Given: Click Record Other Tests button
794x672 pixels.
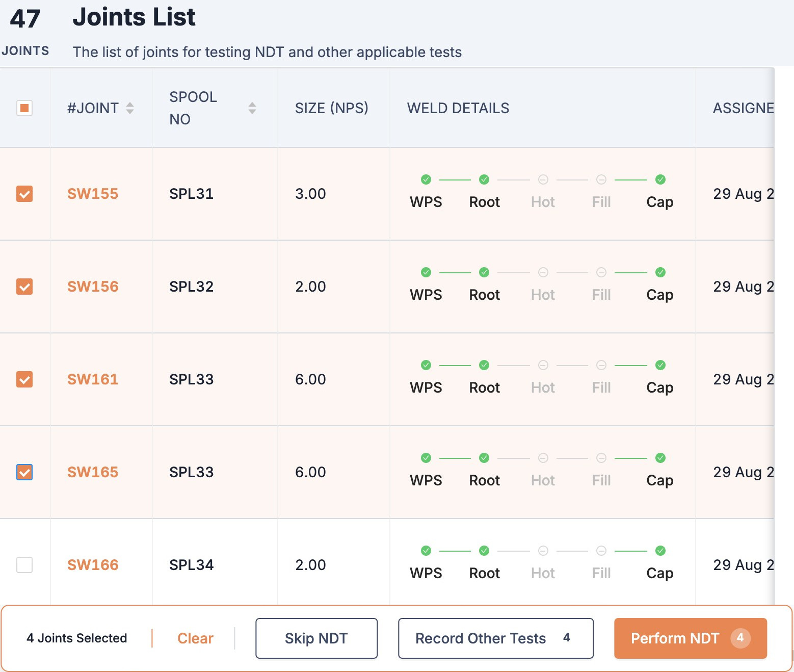Looking at the screenshot, I should point(496,638).
